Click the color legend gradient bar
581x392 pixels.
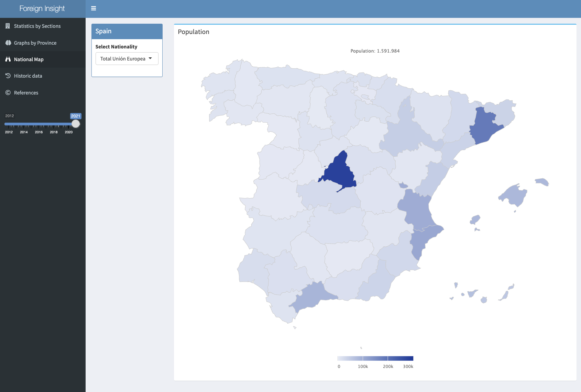coord(375,358)
